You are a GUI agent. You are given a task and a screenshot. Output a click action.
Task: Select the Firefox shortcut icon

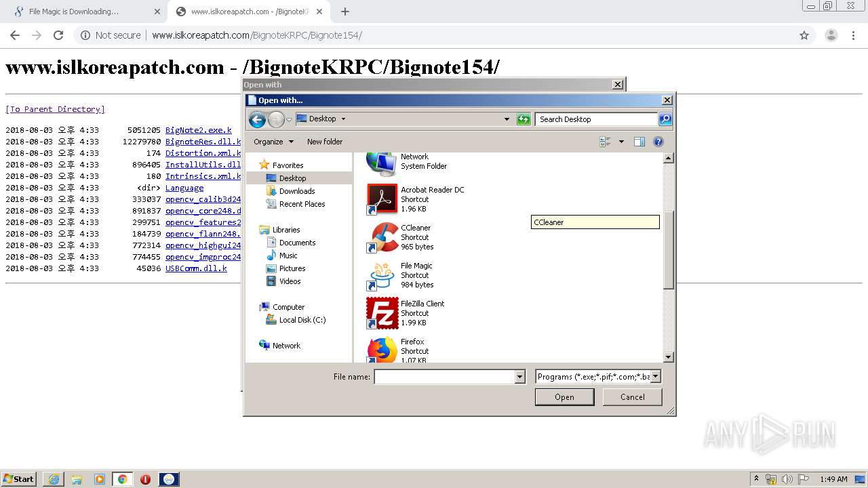pos(382,350)
